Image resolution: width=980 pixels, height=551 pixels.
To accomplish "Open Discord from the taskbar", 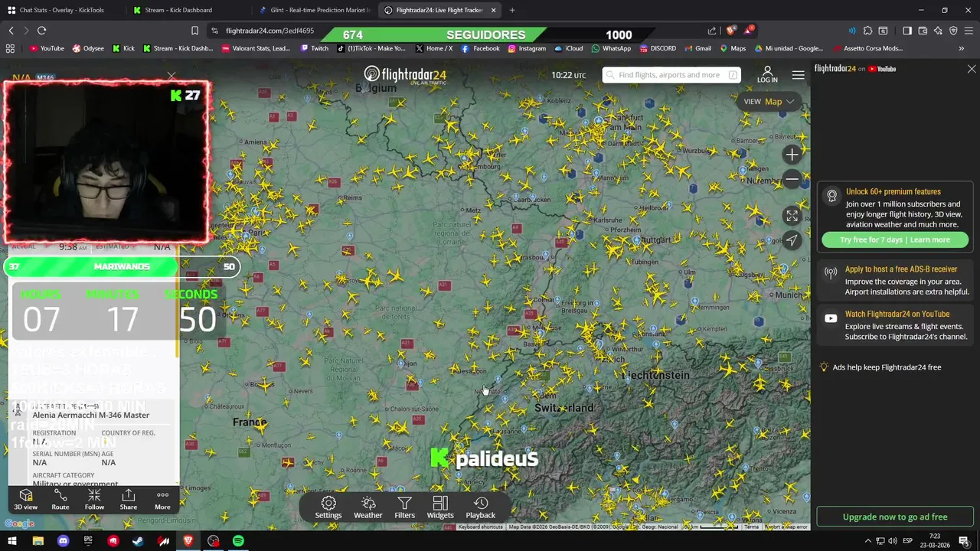I will (x=63, y=541).
